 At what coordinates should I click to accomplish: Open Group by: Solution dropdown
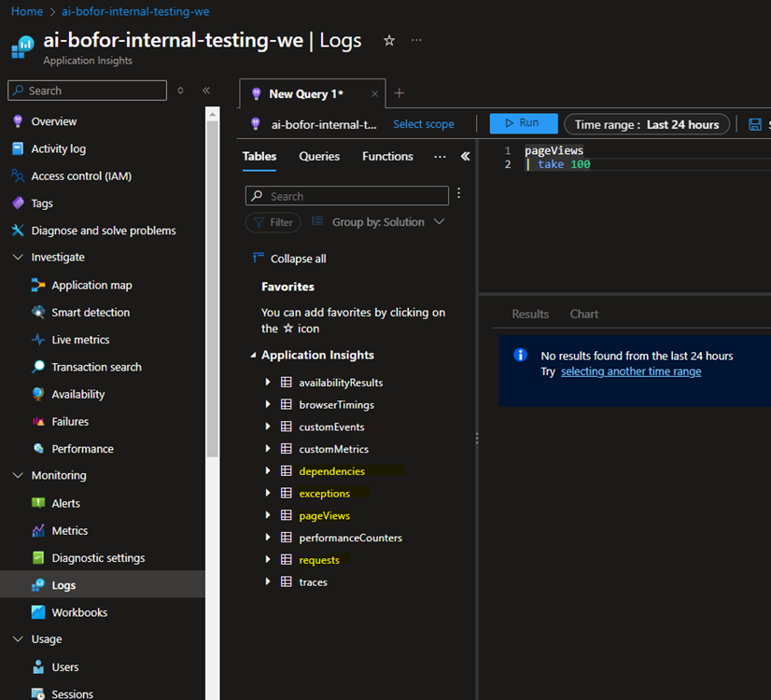378,222
